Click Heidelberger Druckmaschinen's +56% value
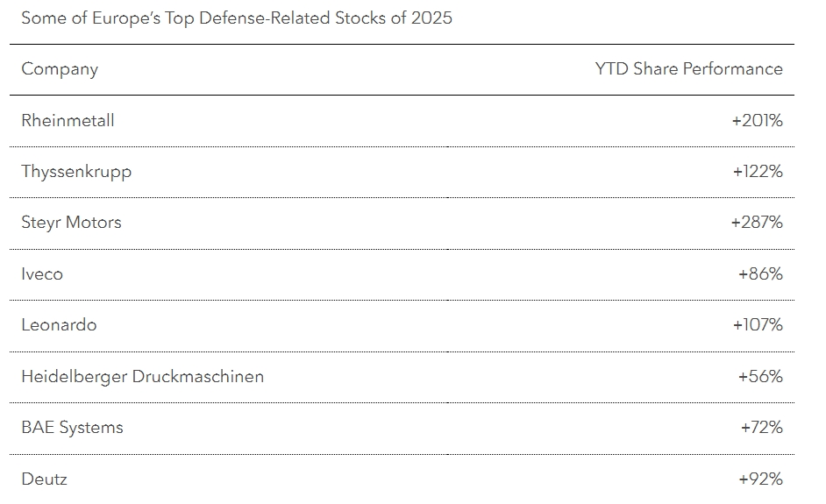 tap(760, 376)
